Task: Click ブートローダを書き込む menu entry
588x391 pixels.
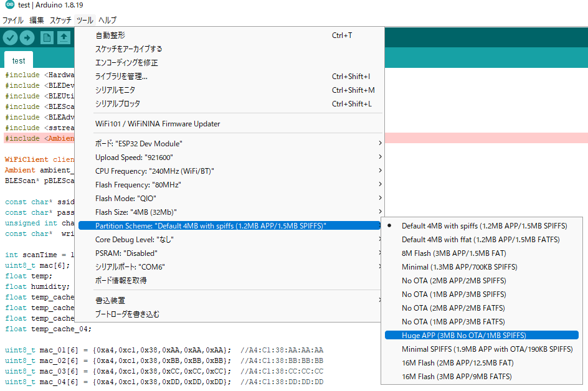Action: pos(229,314)
